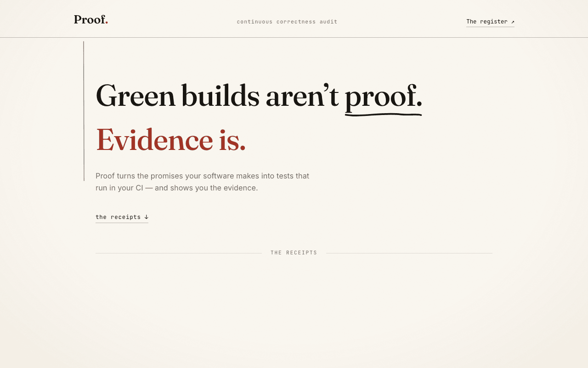Click the red 'Evidence is.' heading
Image resolution: width=588 pixels, height=368 pixels.
pos(170,140)
